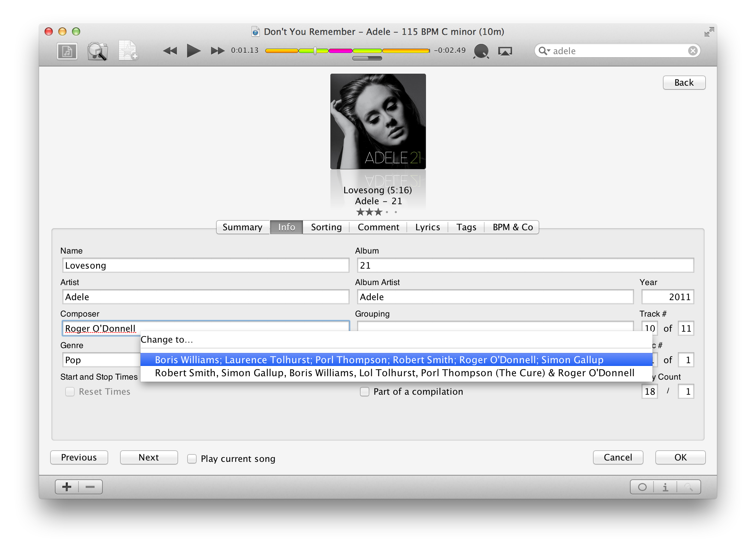
Task: Click the magnifying glass analyze icon
Action: point(97,51)
